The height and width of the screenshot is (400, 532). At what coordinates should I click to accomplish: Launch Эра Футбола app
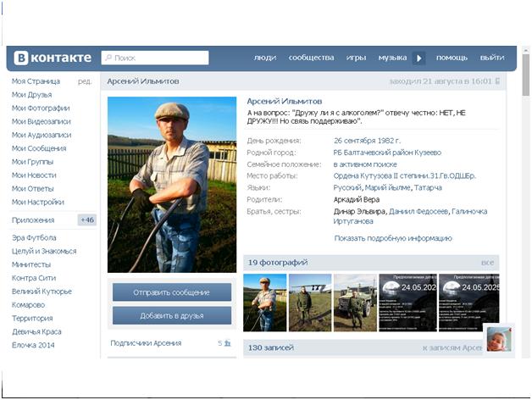[34, 237]
